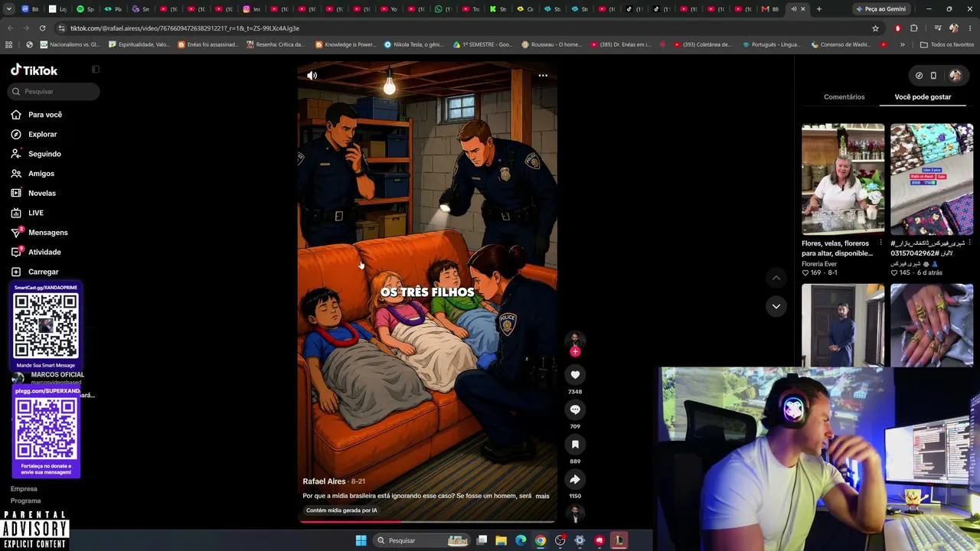Viewport: 980px width, 551px height.
Task: Click the tiktok.com address bar URL
Action: [x=185, y=28]
